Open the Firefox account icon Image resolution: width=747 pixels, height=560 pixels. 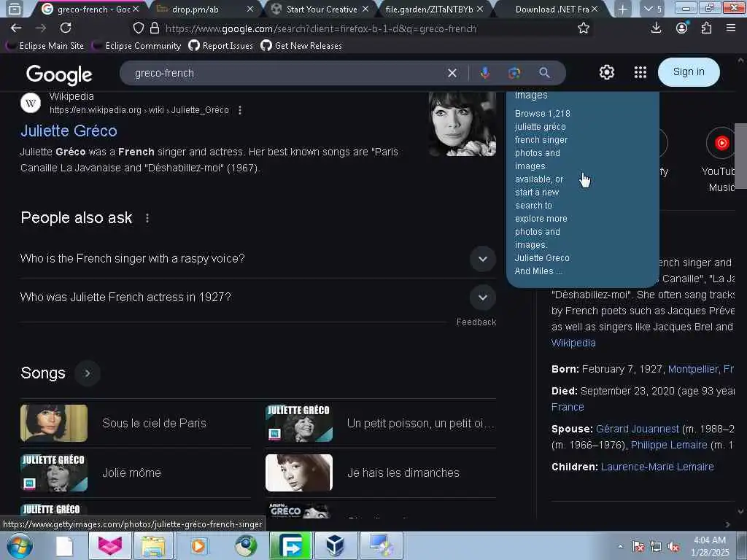click(682, 28)
